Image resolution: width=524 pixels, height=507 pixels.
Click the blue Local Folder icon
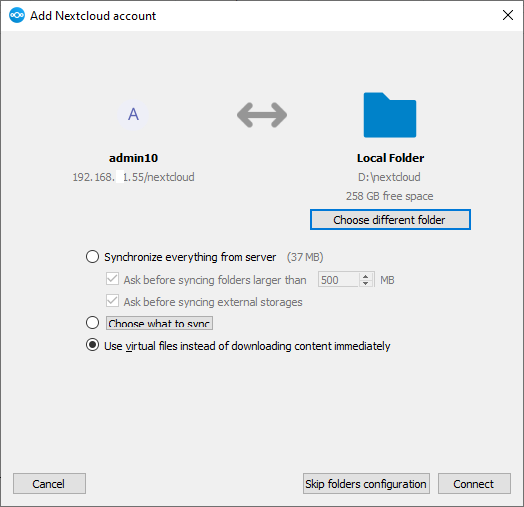click(x=390, y=115)
